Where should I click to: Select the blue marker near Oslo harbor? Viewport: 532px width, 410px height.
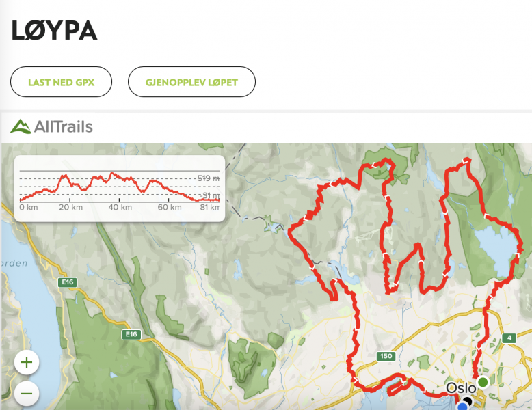[x=462, y=407]
